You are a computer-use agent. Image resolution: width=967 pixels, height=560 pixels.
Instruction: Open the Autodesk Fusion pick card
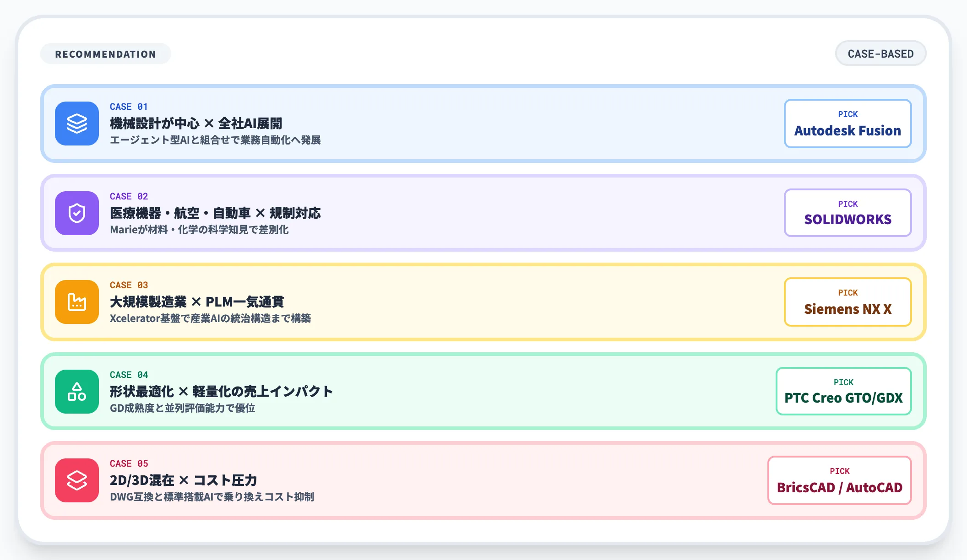pyautogui.click(x=847, y=124)
